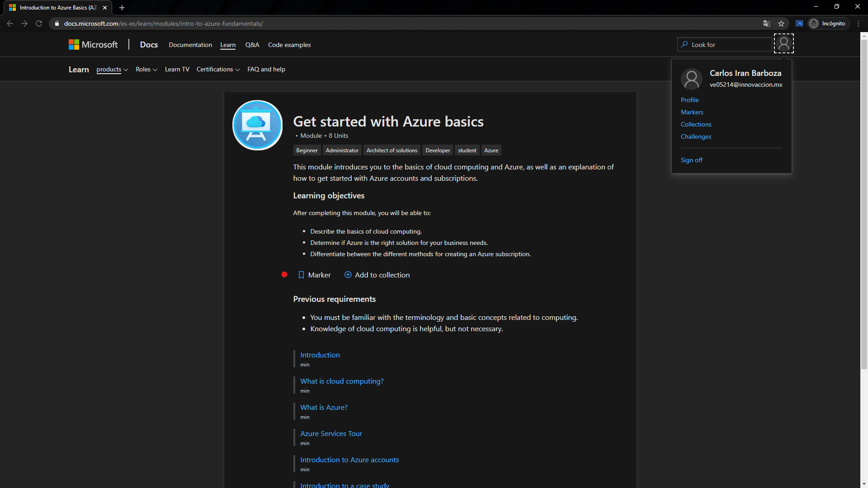
Task: Open the user account avatar icon
Action: (783, 44)
